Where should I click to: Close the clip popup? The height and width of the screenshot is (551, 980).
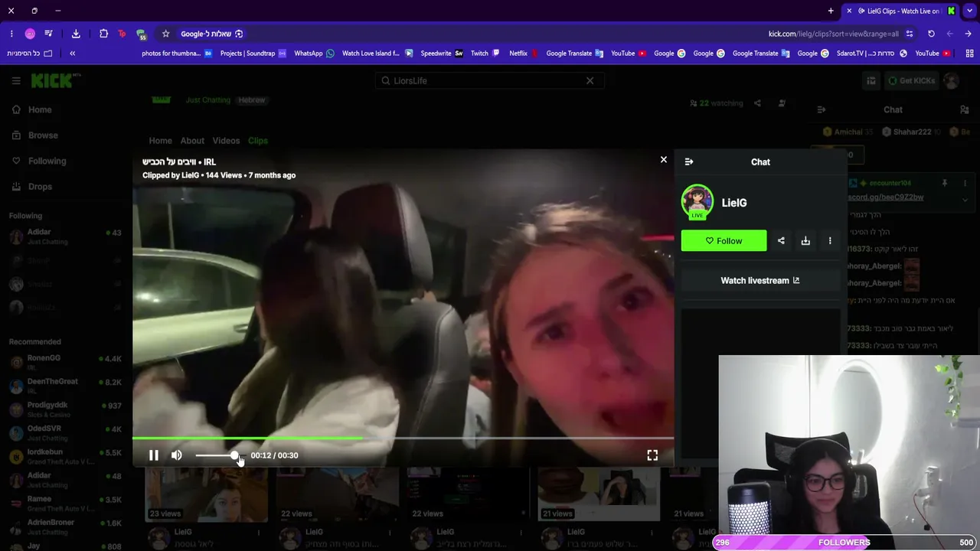(664, 159)
